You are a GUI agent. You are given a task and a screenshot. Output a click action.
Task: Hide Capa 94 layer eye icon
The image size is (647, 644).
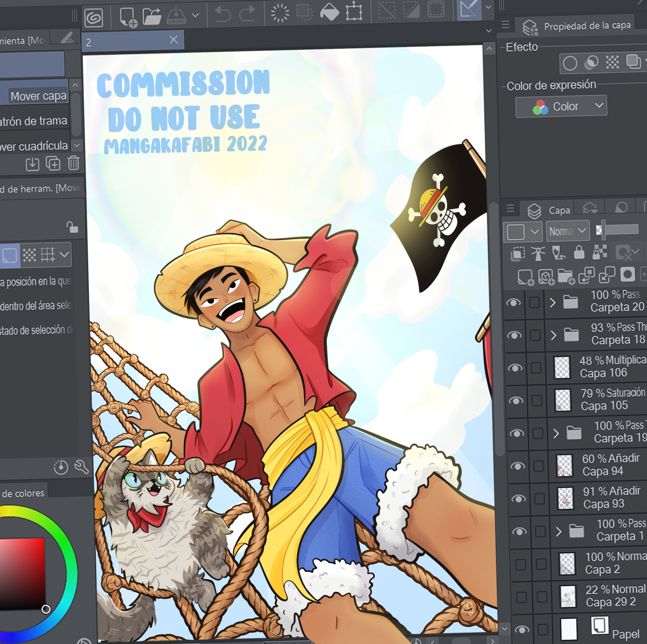point(518,466)
